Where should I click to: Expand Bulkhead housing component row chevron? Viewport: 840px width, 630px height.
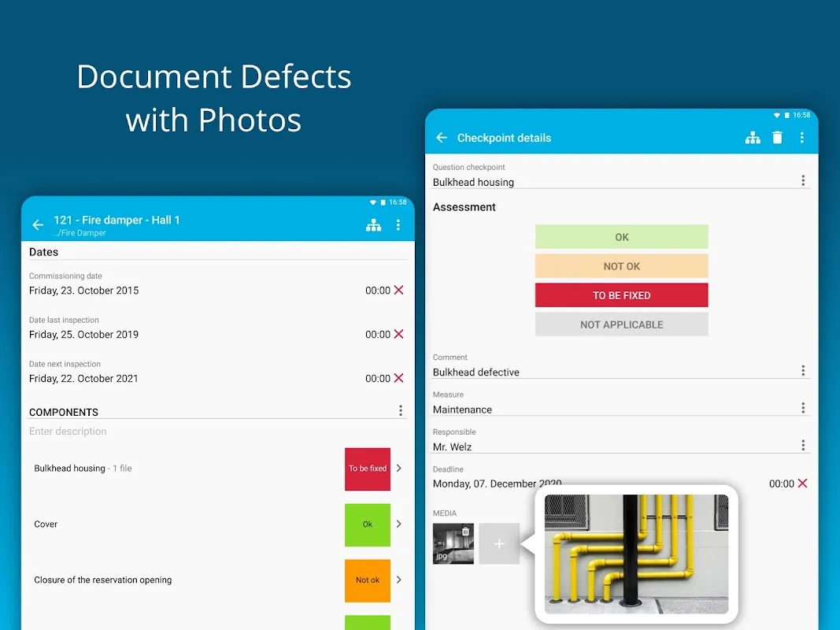click(x=398, y=468)
